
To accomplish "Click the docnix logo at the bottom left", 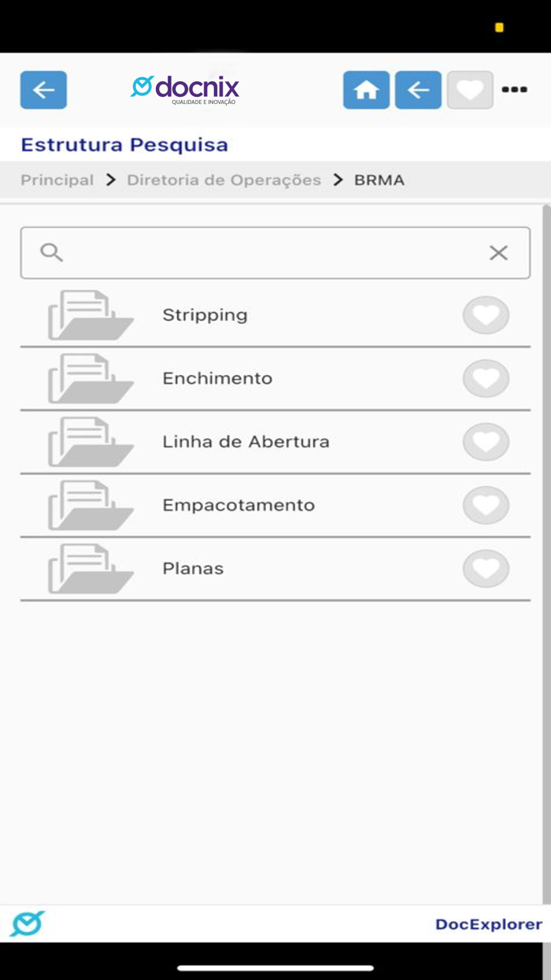I will pyautogui.click(x=28, y=924).
